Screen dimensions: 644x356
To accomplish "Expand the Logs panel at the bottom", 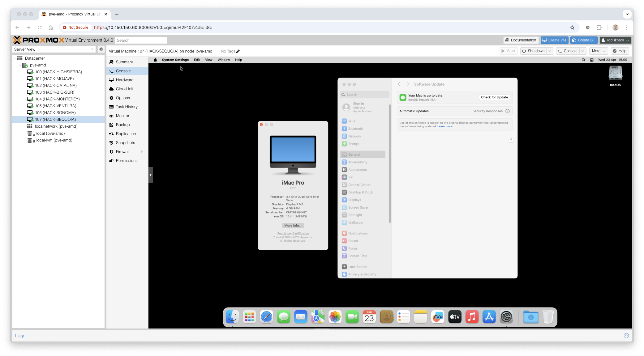I will pyautogui.click(x=626, y=336).
